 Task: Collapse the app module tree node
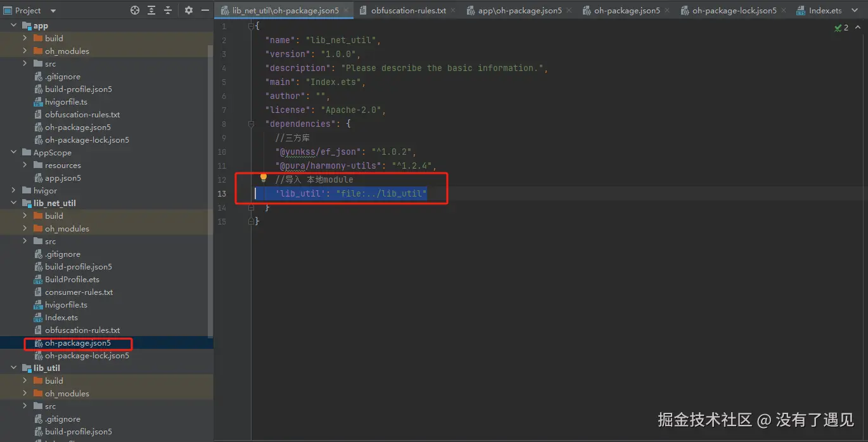point(13,25)
